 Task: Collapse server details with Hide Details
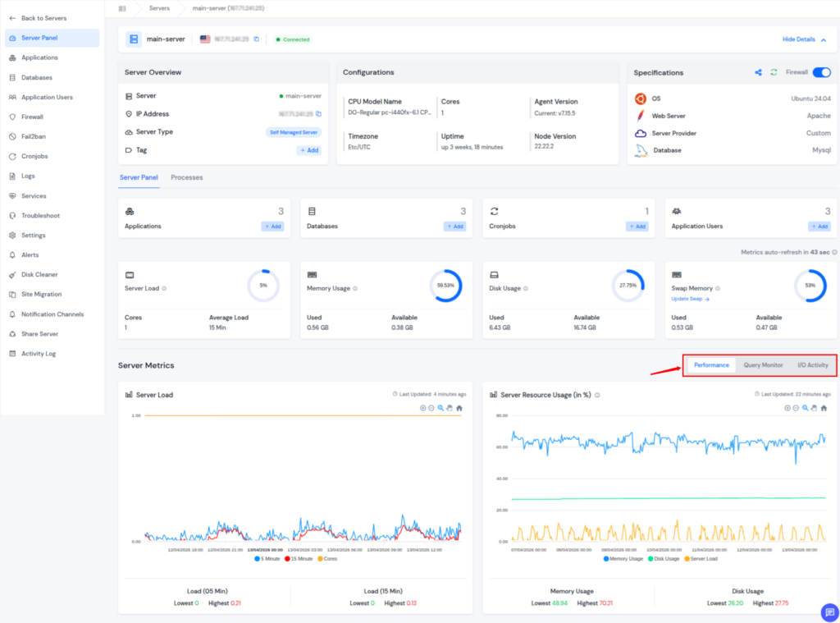point(801,39)
